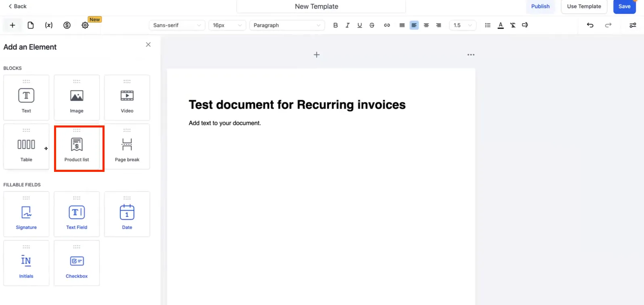Click the toolbar icon after clear formatting
Screen dimensions: 644x305
525,25
